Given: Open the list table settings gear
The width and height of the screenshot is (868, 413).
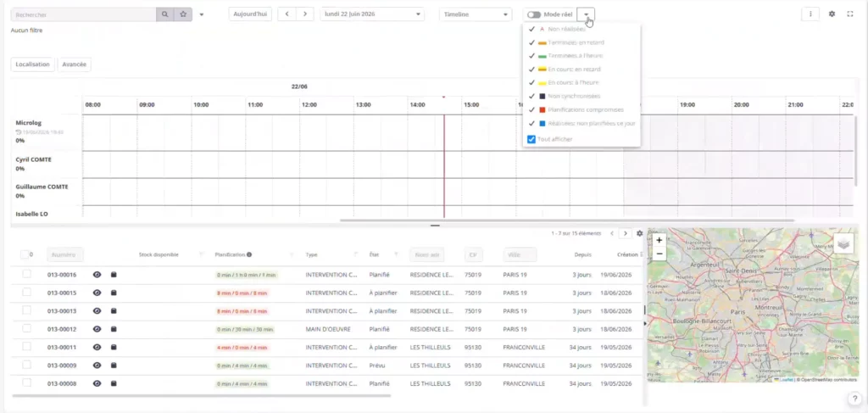Looking at the screenshot, I should (x=639, y=233).
